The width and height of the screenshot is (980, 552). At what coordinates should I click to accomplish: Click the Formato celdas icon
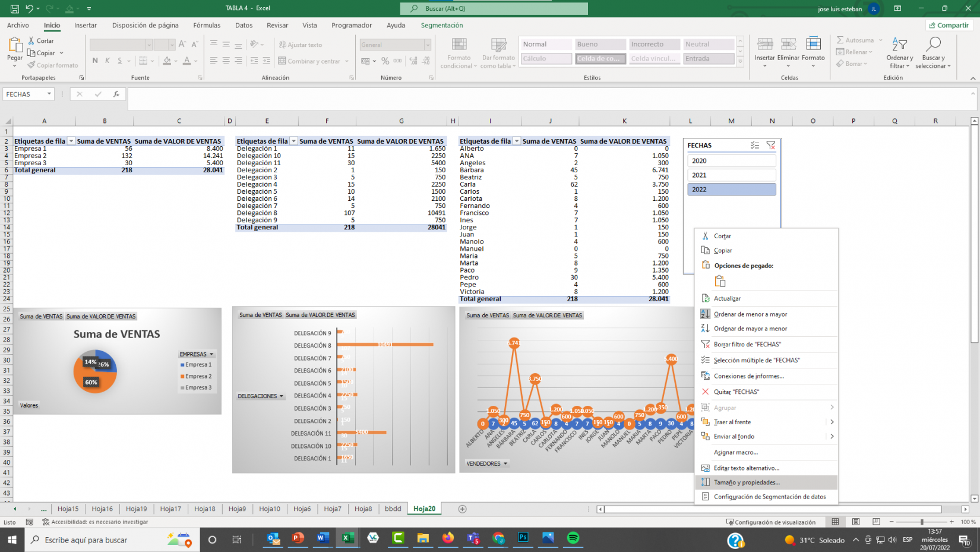[813, 45]
